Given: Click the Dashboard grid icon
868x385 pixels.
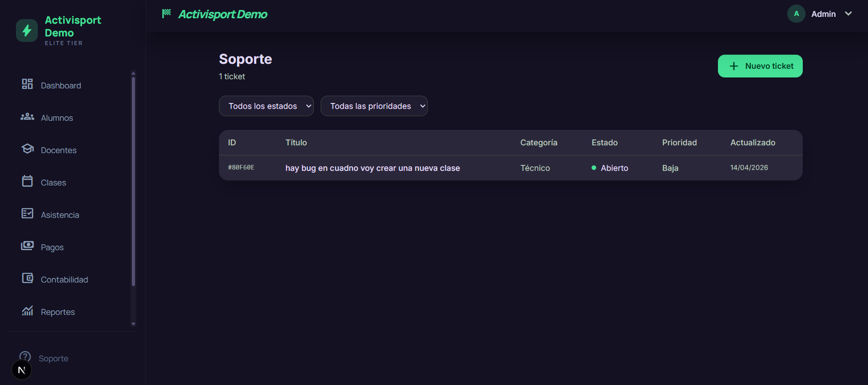Looking at the screenshot, I should (x=27, y=84).
